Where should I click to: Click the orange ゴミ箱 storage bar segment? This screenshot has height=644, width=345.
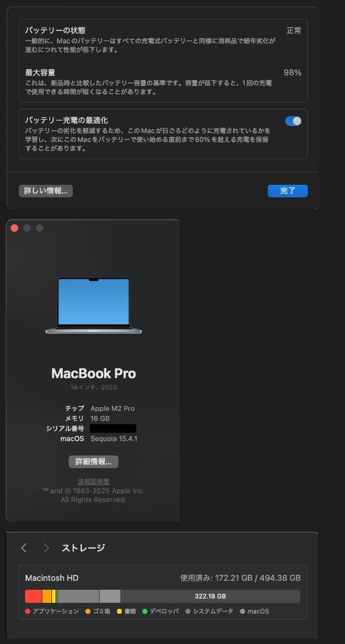(47, 596)
